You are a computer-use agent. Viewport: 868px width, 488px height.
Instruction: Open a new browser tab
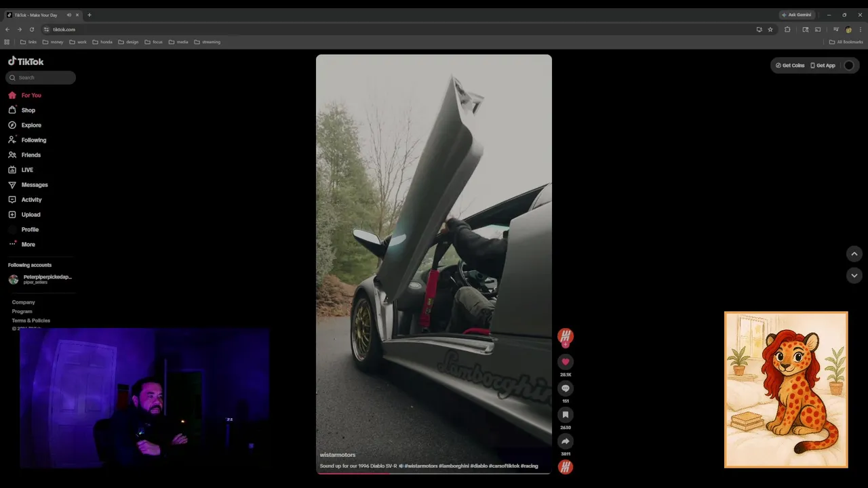pos(90,15)
